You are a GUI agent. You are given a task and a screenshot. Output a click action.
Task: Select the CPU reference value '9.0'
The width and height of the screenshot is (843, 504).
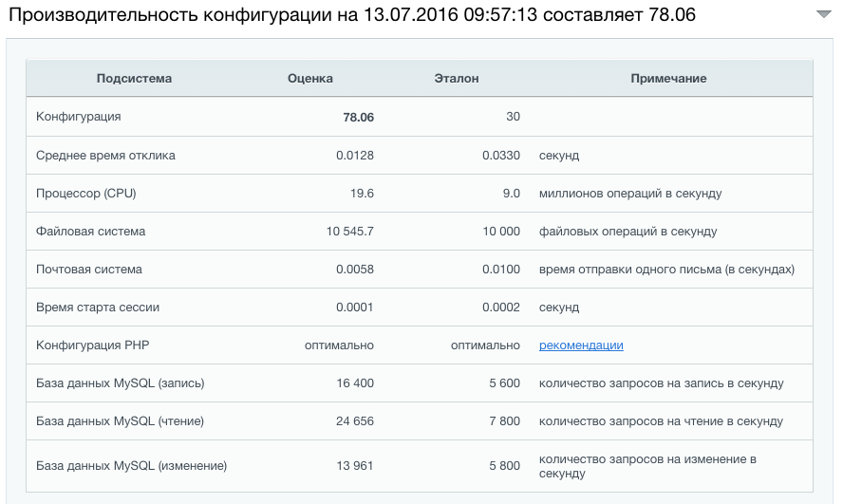pos(512,194)
